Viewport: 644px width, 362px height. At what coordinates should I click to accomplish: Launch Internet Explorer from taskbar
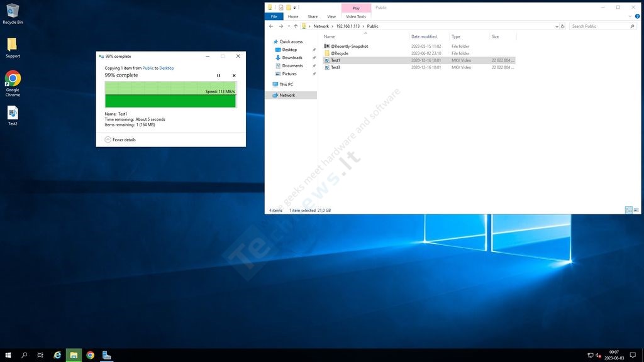click(57, 355)
